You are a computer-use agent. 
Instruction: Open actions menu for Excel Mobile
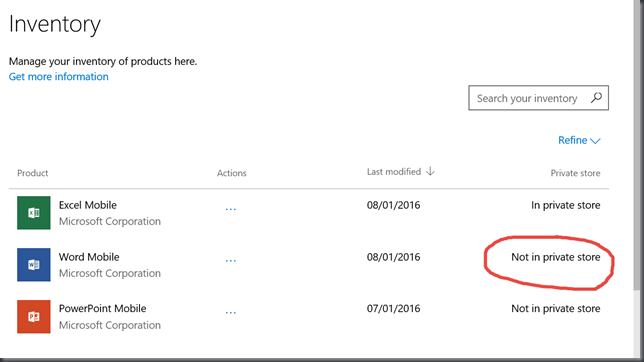click(230, 209)
